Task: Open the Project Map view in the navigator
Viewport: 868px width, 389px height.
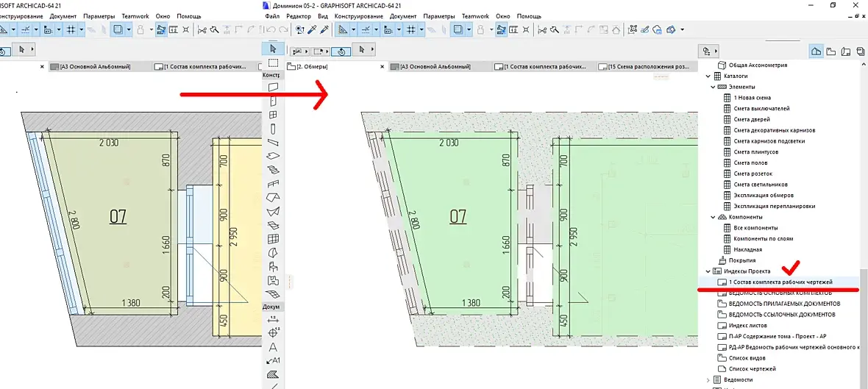Action: (816, 51)
